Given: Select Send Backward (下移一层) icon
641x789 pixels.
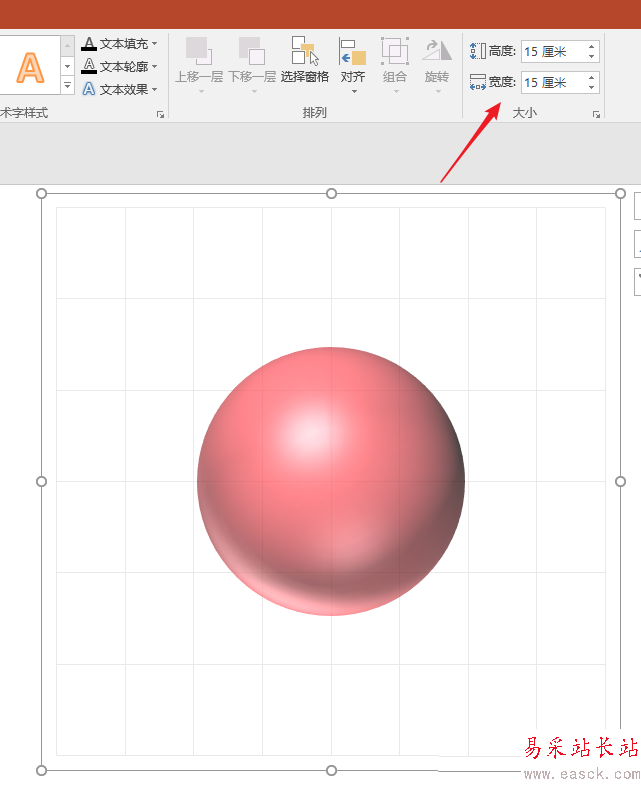Looking at the screenshot, I should click(252, 51).
